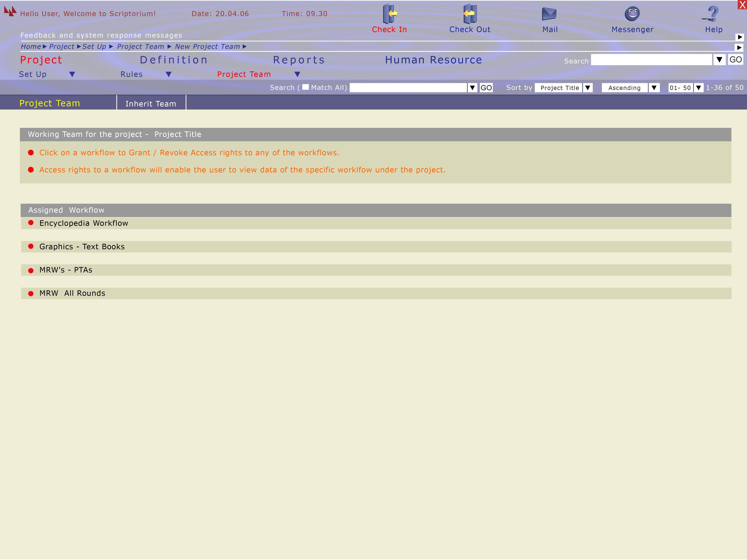Select the Encyclopedia Workflow link

coord(83,223)
